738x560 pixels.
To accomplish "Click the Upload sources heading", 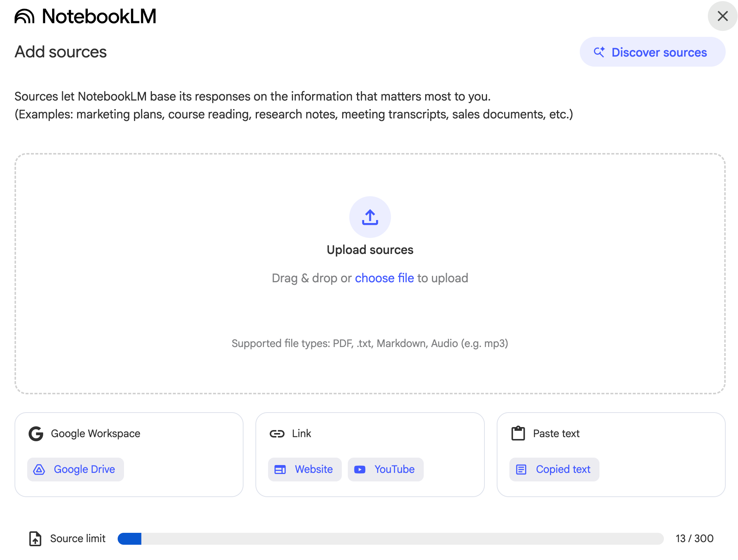I will tap(370, 250).
